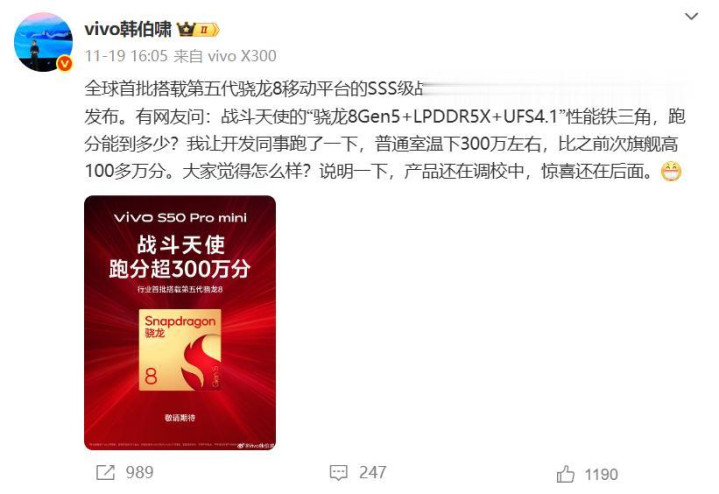Enlarge the vivo S50 Pro mini poster image
The width and height of the screenshot is (719, 494).
pos(180,322)
